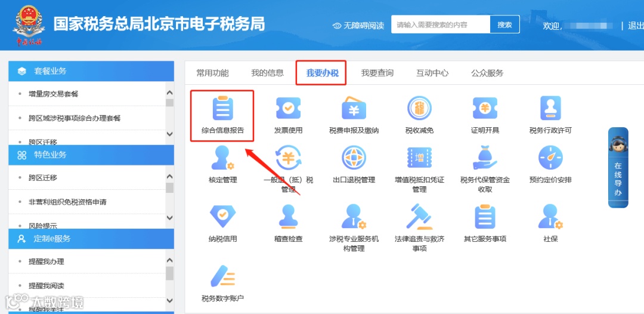Open 提醒我阅读 link
The image size is (644, 314).
(x=47, y=285)
